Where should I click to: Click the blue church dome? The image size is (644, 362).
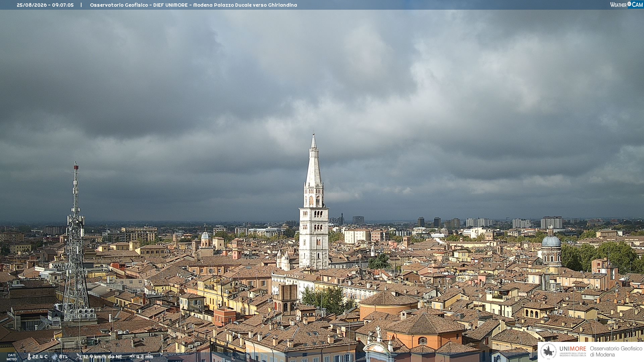pyautogui.click(x=551, y=241)
